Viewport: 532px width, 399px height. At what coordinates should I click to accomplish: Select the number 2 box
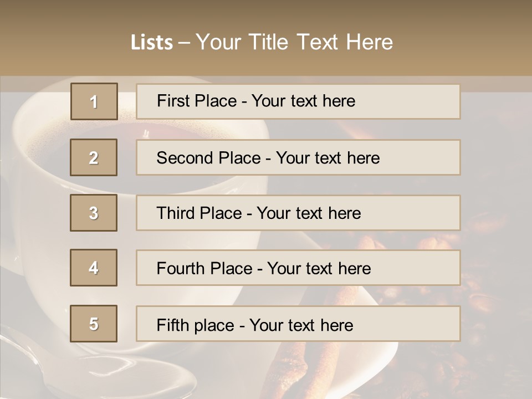(94, 157)
